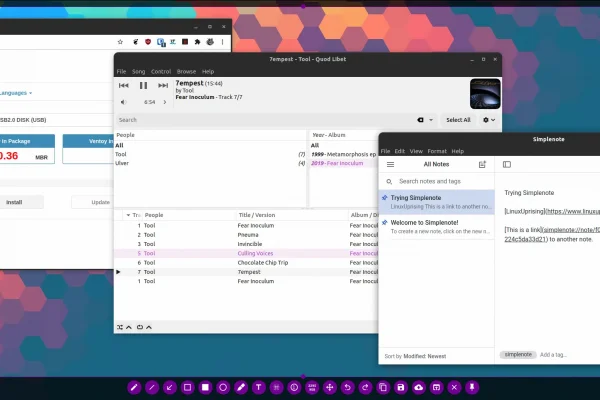The width and height of the screenshot is (600, 400).
Task: Select the numbered counter bubble tool
Action: tap(294, 387)
